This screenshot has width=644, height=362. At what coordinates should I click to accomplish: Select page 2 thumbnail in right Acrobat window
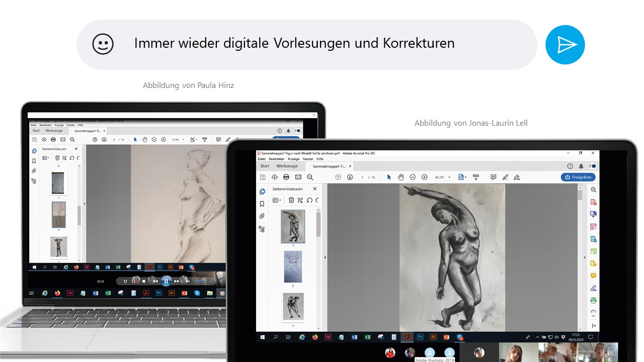coord(293,266)
